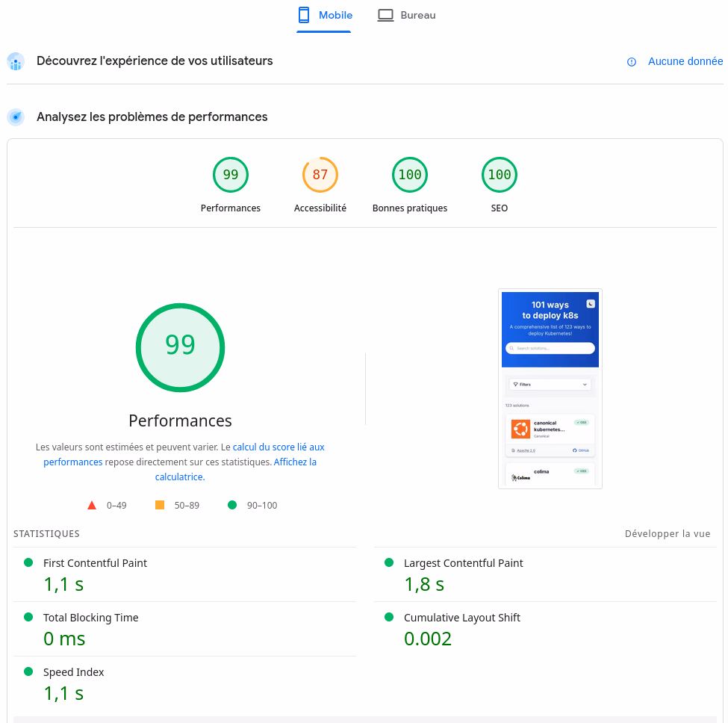This screenshot has height=723, width=728.
Task: Click the Search solutions input field
Action: click(x=550, y=348)
